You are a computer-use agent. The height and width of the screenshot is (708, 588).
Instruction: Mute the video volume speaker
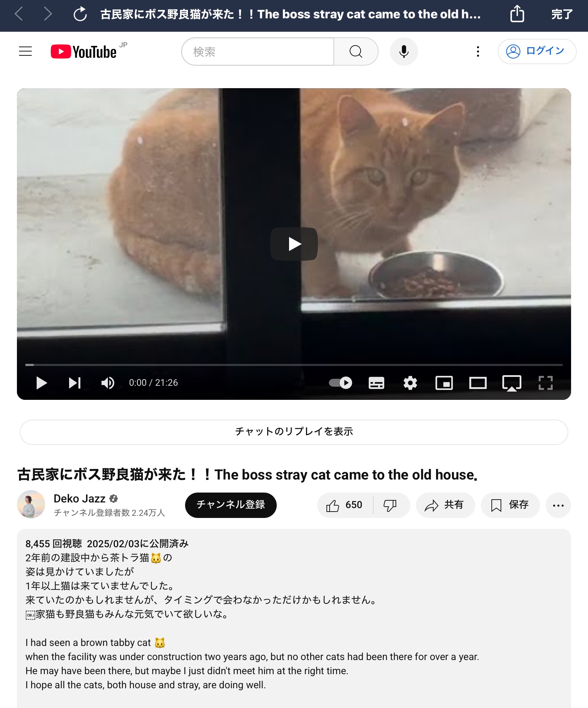click(x=108, y=383)
